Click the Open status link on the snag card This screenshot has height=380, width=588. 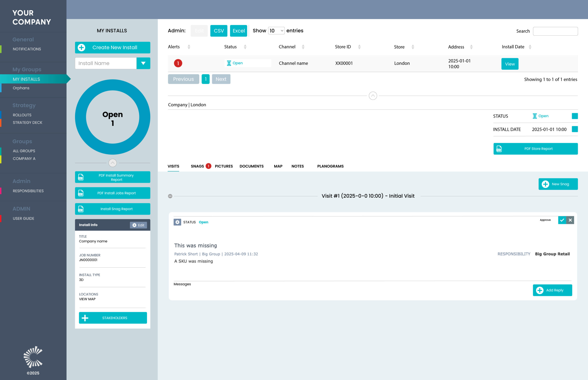(x=204, y=222)
